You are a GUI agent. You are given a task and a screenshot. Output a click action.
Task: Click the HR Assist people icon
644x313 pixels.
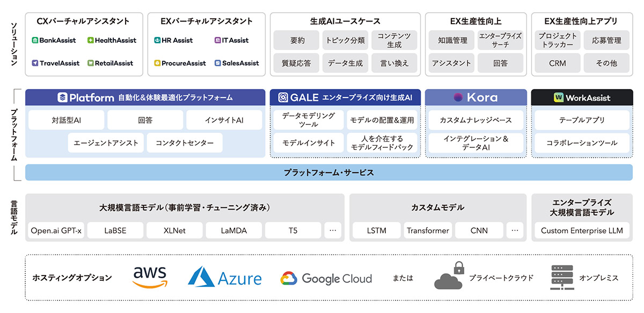157,40
